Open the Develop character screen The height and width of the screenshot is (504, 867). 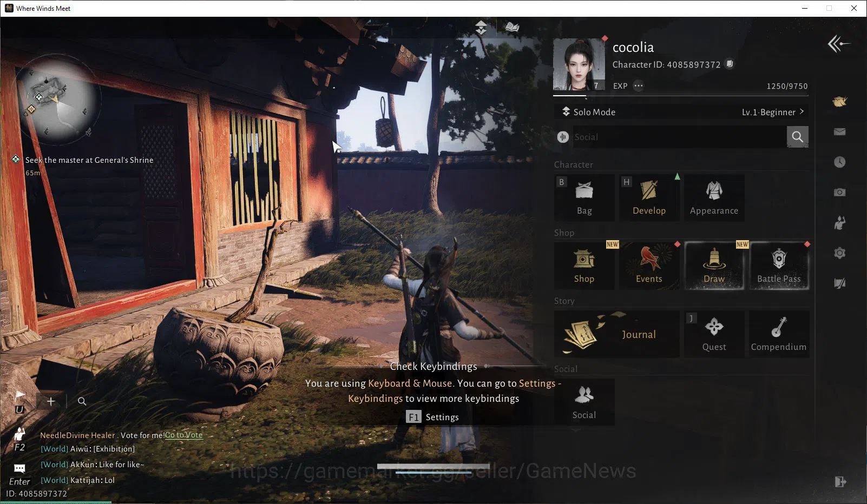(649, 197)
